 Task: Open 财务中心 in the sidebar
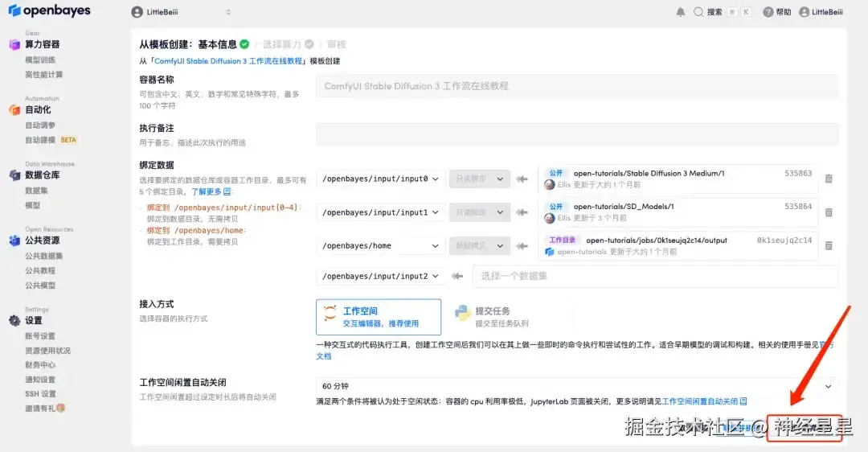[40, 365]
